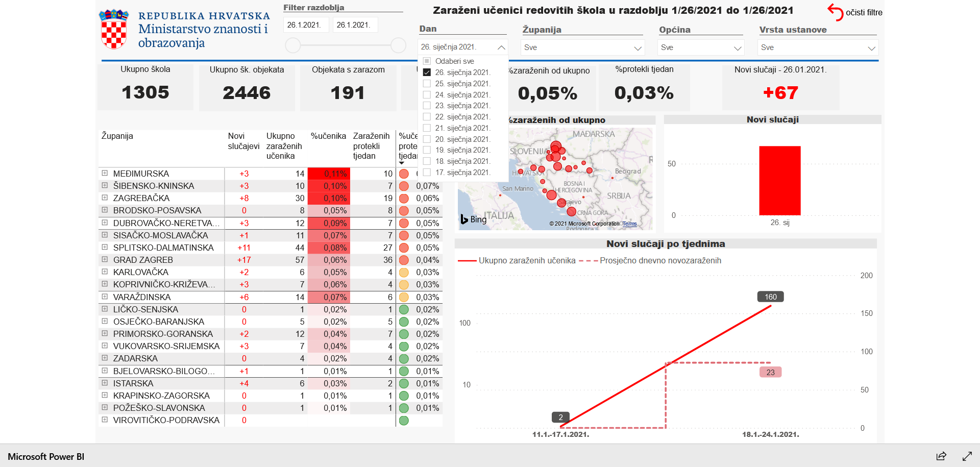Screen dimensions: 980x467
Task: Expand the ZAGREBAČKA row
Action: pyautogui.click(x=105, y=198)
